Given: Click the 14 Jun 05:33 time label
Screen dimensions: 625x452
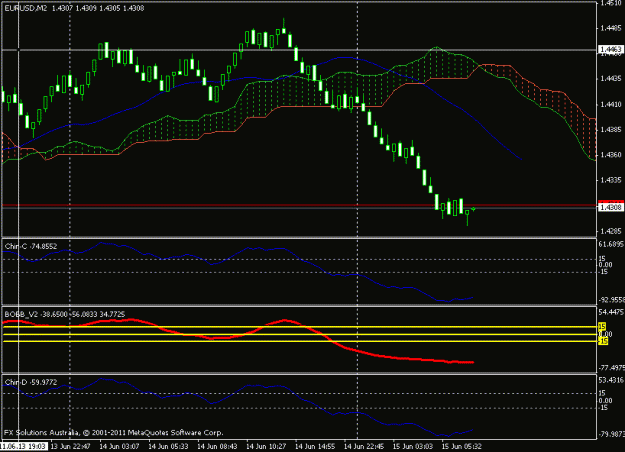Looking at the screenshot, I should 168,446.
